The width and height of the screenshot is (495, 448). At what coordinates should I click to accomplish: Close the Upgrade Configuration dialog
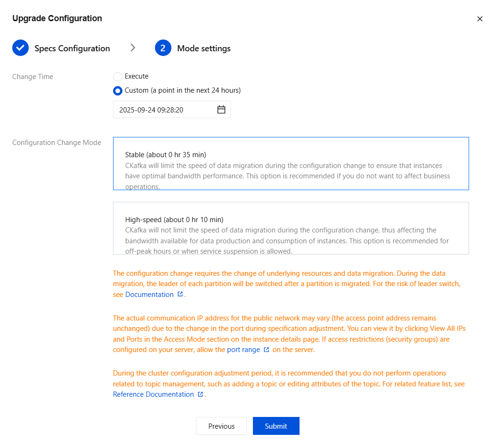point(480,19)
